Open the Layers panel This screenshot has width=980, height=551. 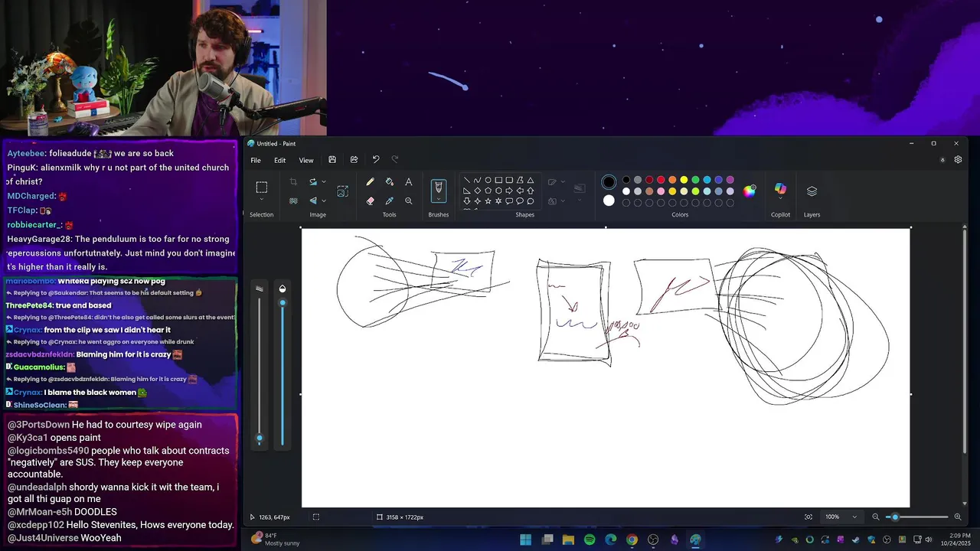(x=812, y=191)
